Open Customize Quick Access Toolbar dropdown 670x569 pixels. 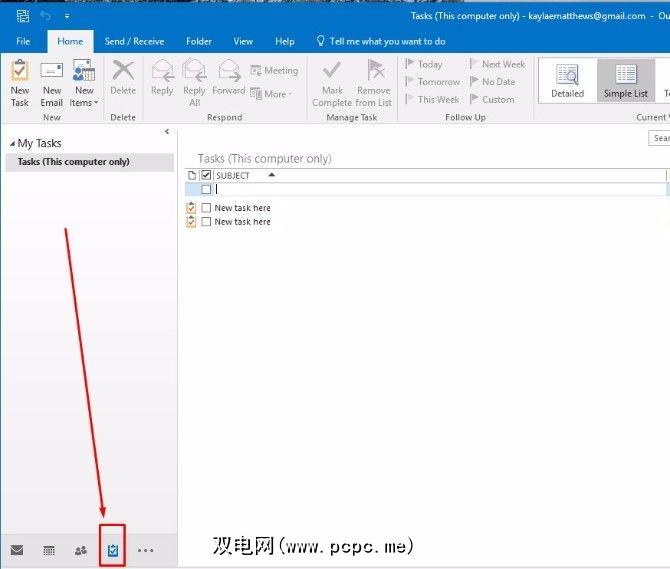pyautogui.click(x=67, y=16)
